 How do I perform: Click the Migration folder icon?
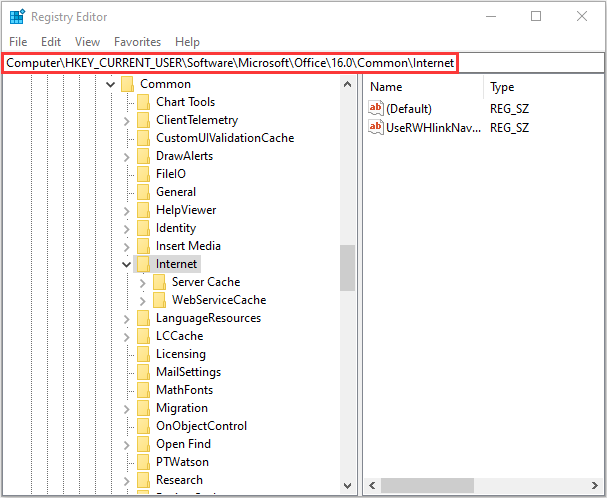coord(143,408)
